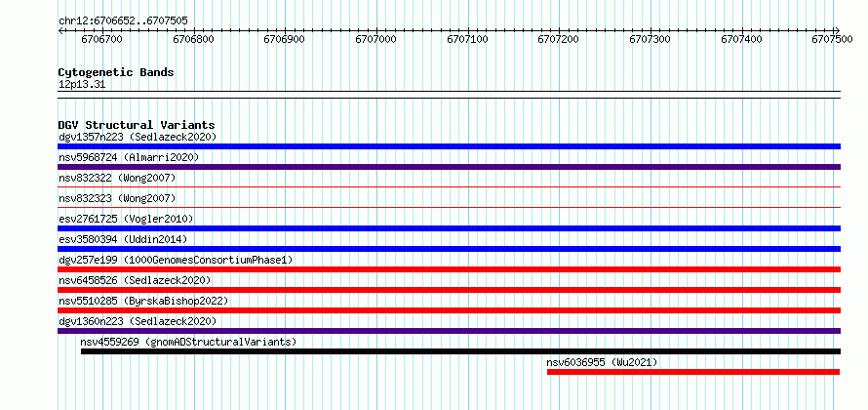Open dgv257e199 (1000GenomesConsortiumPhase1) label
Image resolution: width=868 pixels, height=410 pixels.
pos(176,260)
